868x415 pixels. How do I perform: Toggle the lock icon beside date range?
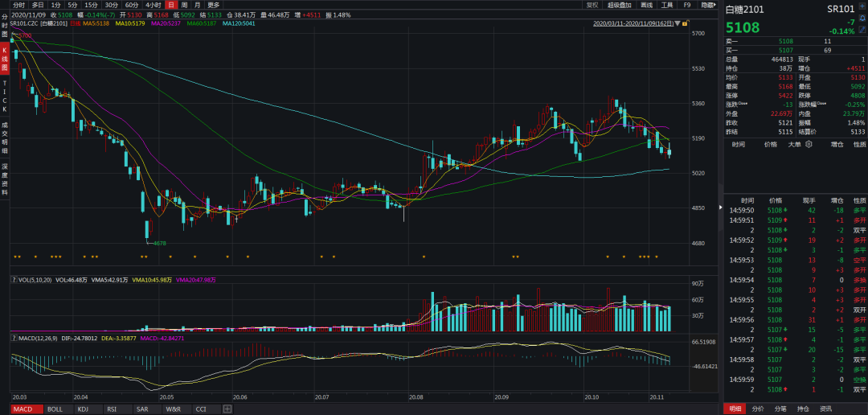[x=686, y=24]
